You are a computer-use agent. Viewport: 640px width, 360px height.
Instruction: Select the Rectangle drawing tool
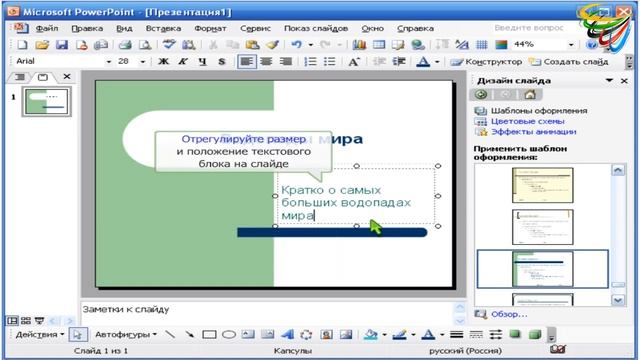point(209,335)
